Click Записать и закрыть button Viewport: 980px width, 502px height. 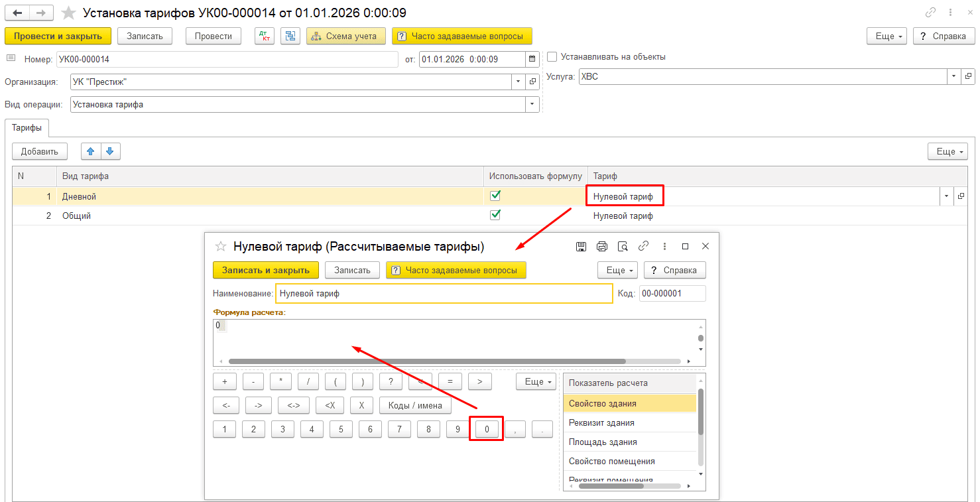click(x=266, y=270)
